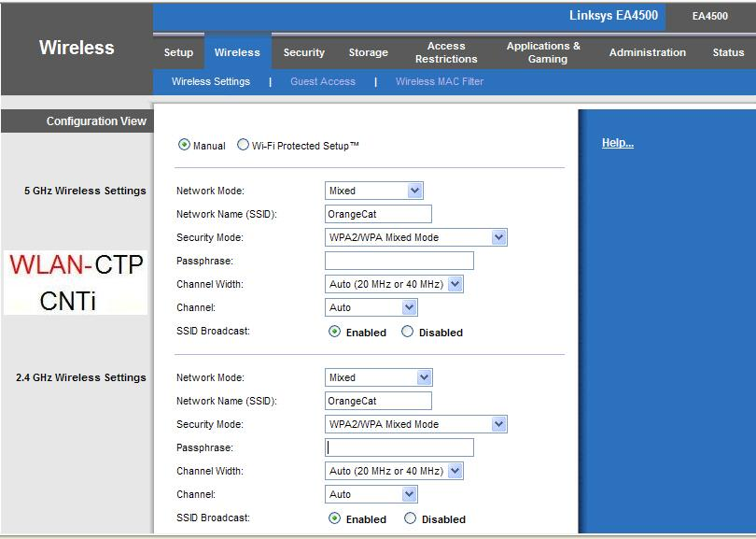Open the Storage tab
Viewport: 756px width, 539px height.
(369, 52)
